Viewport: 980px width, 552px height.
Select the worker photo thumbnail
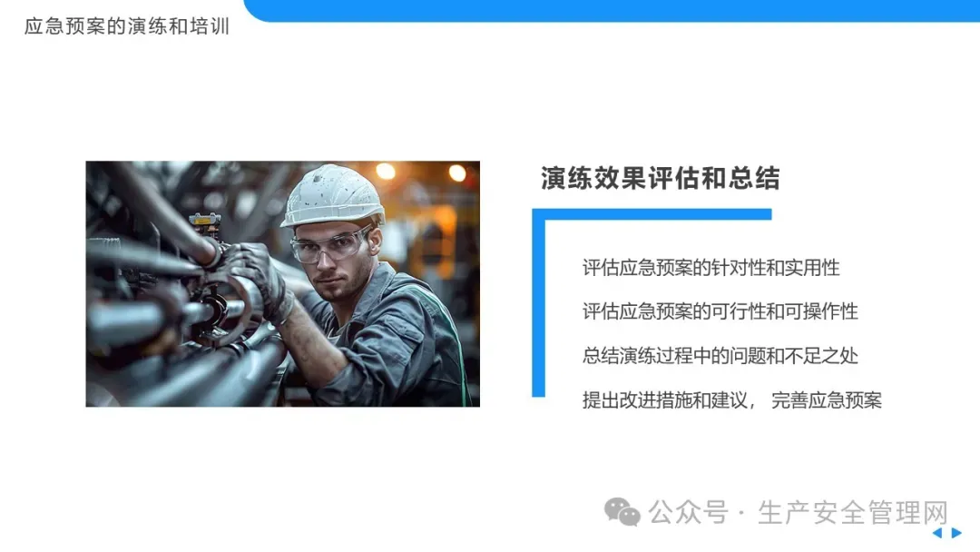tap(282, 284)
